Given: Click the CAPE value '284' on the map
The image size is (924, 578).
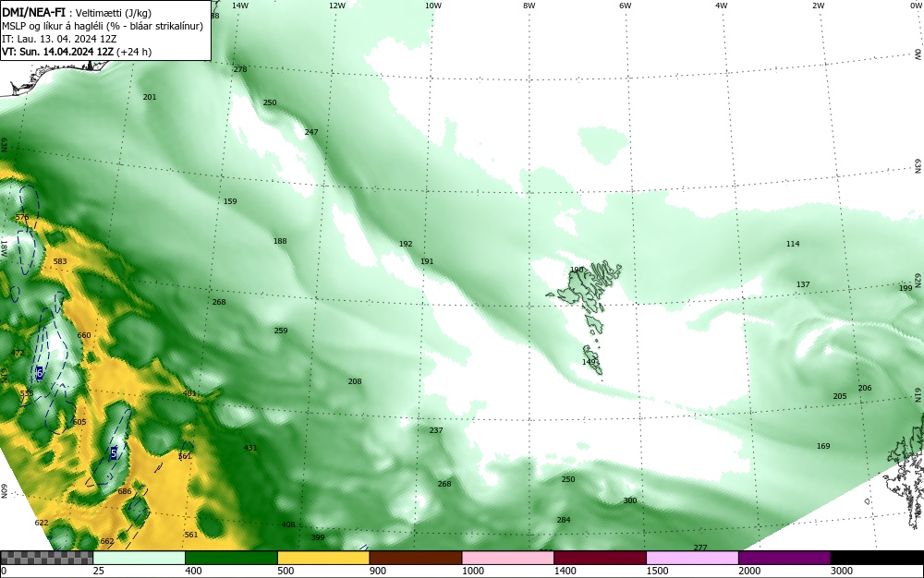Looking at the screenshot, I should 564,520.
